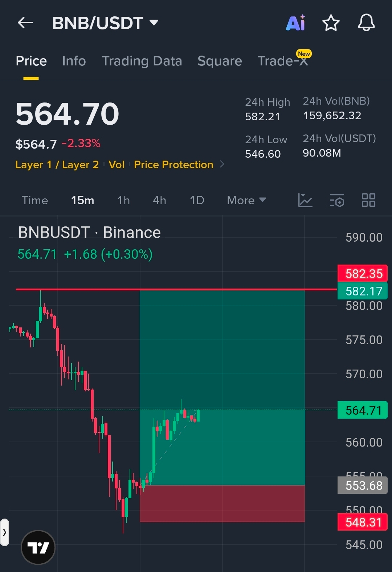Open the Trading Data tab
The height and width of the screenshot is (572, 392).
[142, 61]
